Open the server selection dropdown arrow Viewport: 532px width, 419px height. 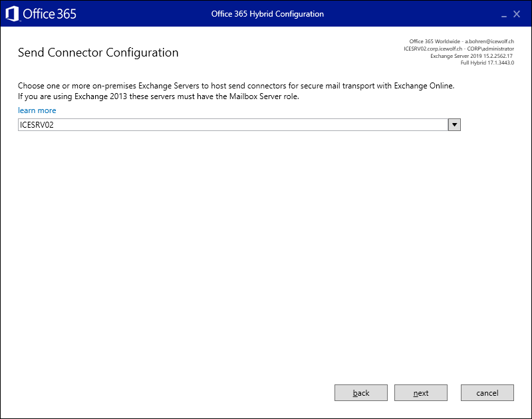point(454,125)
